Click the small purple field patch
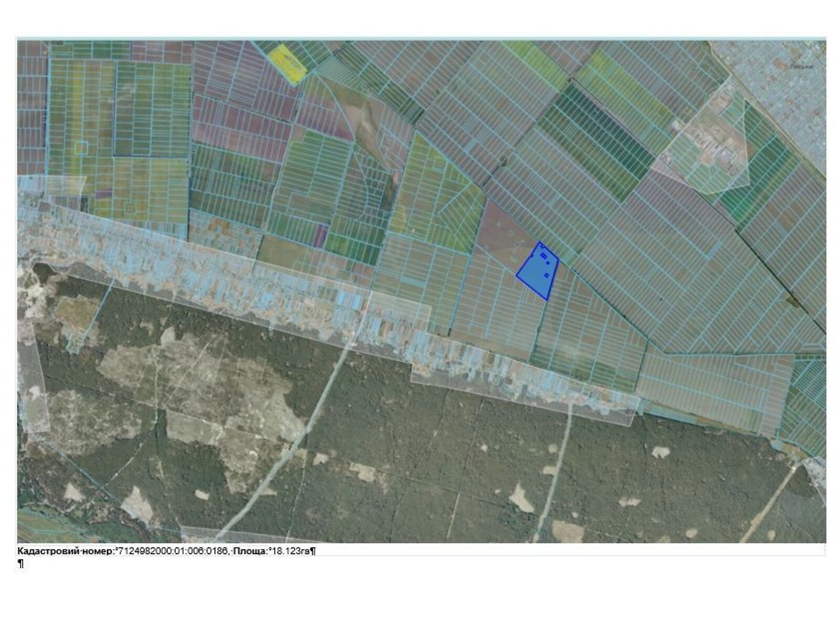Image resolution: width=840 pixels, height=630 pixels. tap(320, 235)
